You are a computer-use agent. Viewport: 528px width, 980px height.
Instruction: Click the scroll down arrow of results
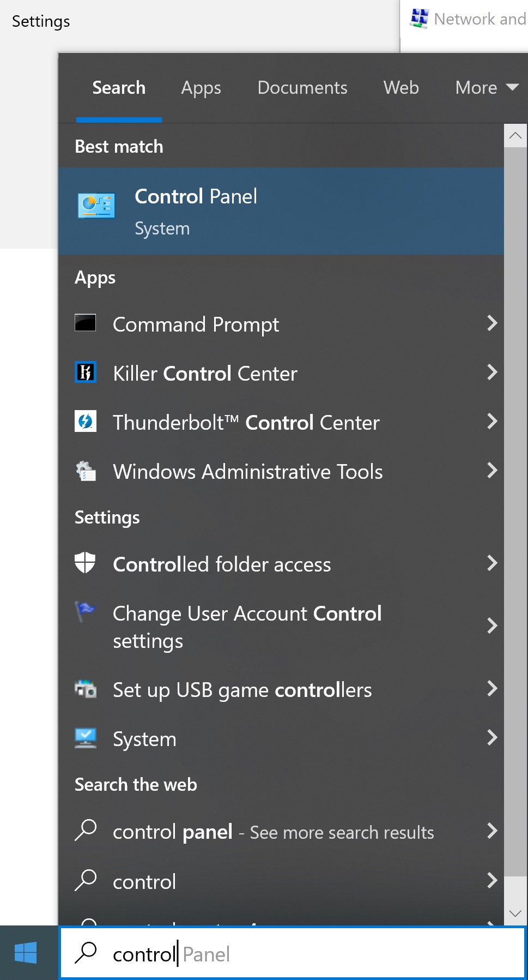point(515,913)
